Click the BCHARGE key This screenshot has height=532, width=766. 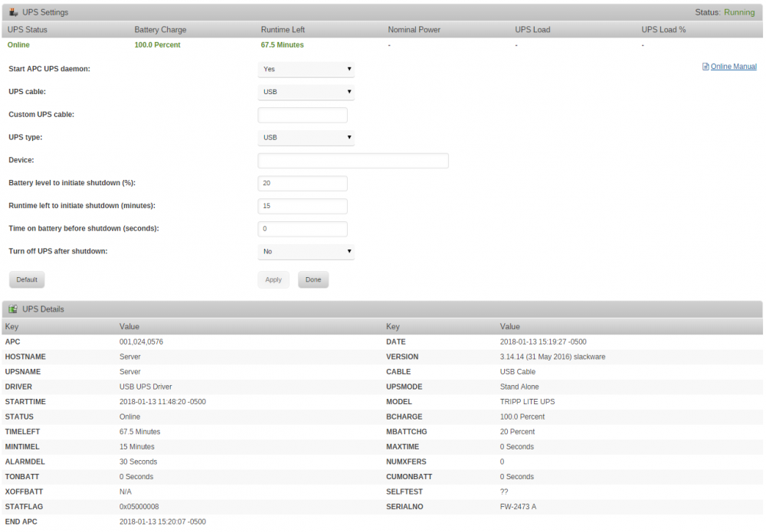click(x=404, y=417)
